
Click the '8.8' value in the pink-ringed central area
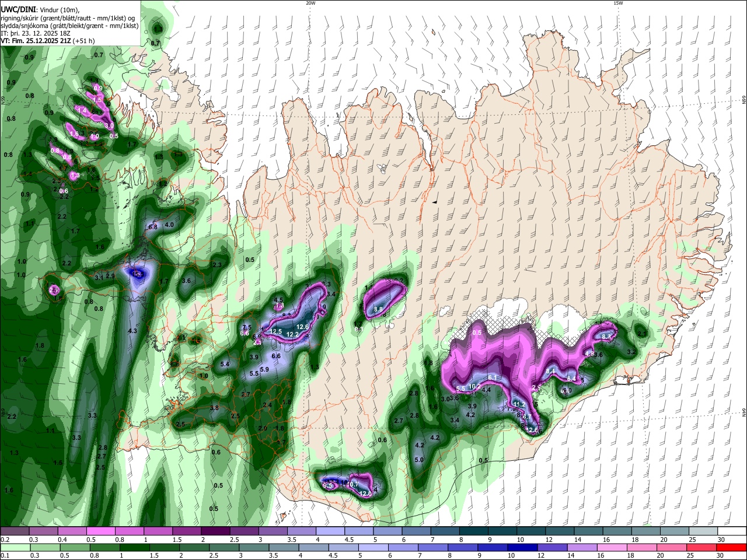pos(378,310)
